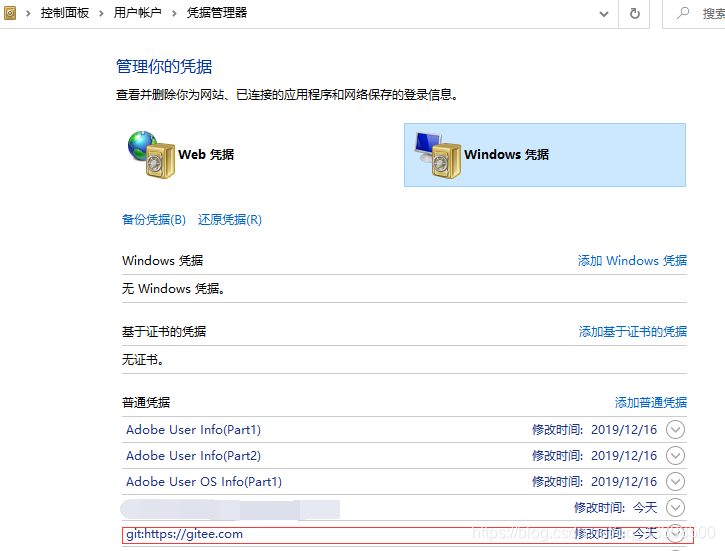Viewport: 725px width, 551px height.
Task: Expand Adobe User Info(Part2) details chevron
Action: tap(676, 456)
